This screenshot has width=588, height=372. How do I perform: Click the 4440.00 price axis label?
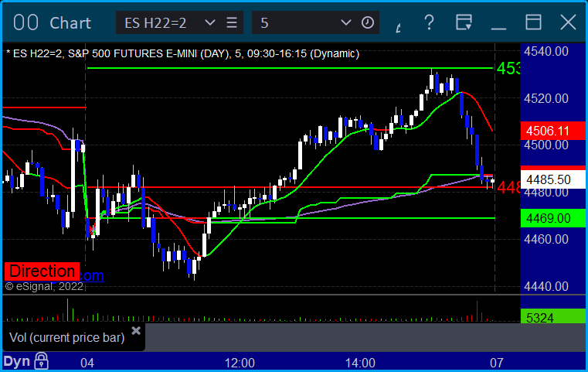pos(546,286)
